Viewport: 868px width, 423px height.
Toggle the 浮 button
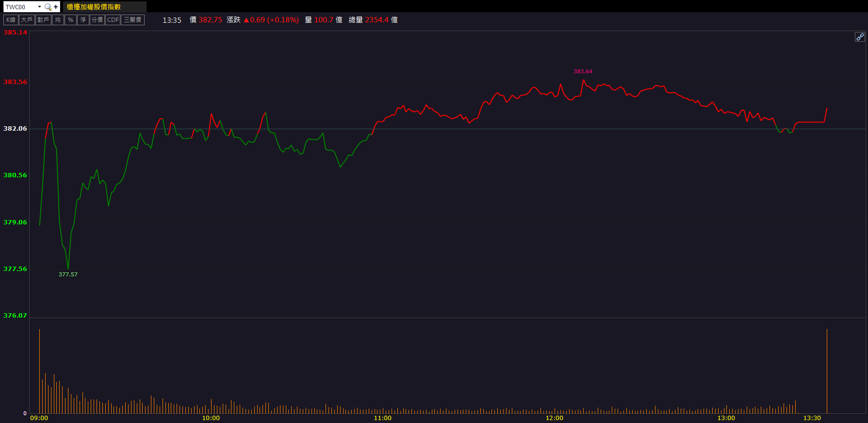tap(83, 20)
